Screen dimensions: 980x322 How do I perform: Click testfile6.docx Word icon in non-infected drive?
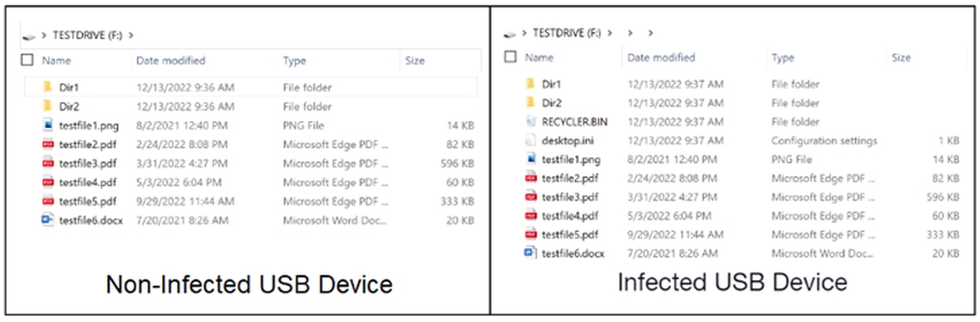47,221
